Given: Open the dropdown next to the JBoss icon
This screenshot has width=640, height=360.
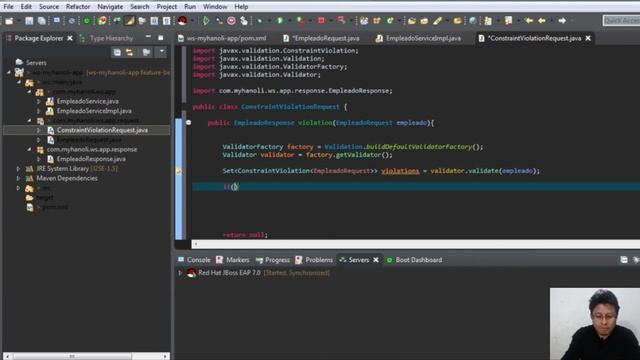Looking at the screenshot, I should click(192, 20).
